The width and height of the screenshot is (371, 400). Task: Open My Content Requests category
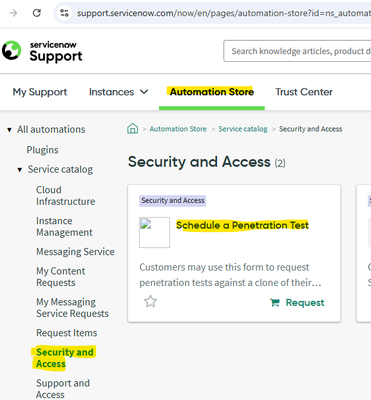(x=61, y=277)
